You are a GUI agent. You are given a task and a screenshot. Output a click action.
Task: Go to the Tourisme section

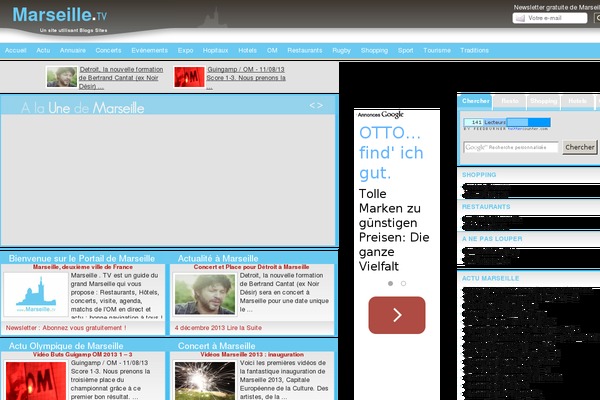[x=437, y=51]
